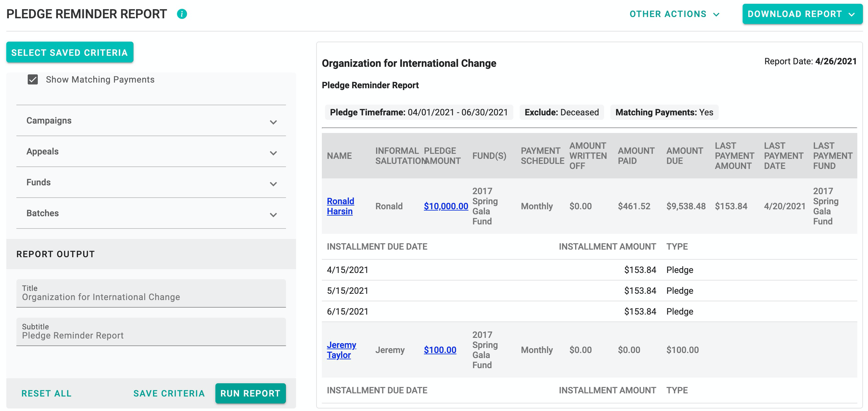Click the $10,000.00 pledge amount link
Image resolution: width=868 pixels, height=411 pixels.
(445, 206)
